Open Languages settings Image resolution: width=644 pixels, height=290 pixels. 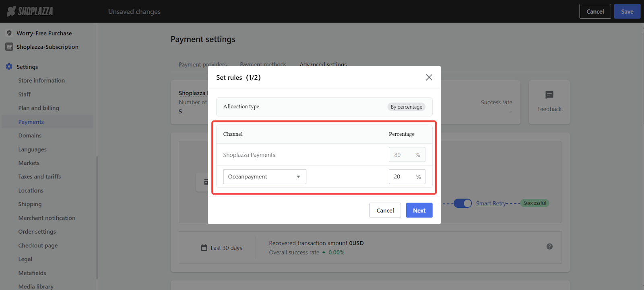coord(32,149)
